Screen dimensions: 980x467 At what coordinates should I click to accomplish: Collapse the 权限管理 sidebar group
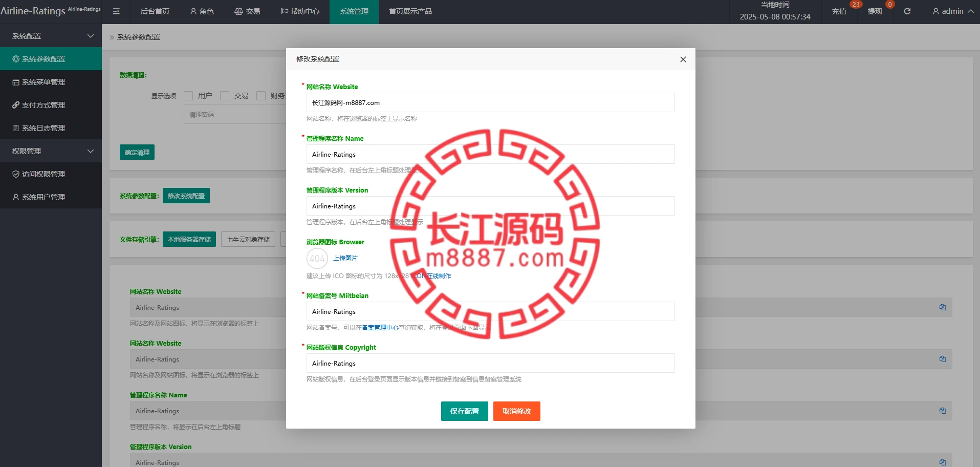point(51,151)
